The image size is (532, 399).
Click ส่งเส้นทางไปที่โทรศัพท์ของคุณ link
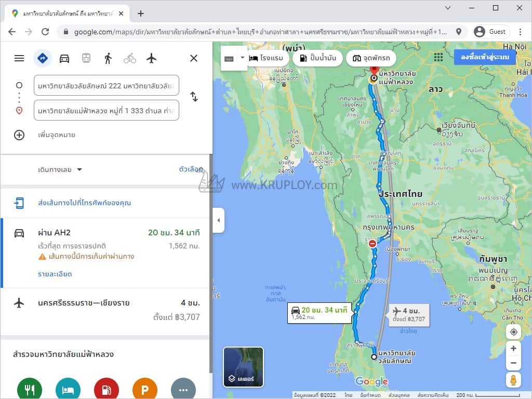85,203
